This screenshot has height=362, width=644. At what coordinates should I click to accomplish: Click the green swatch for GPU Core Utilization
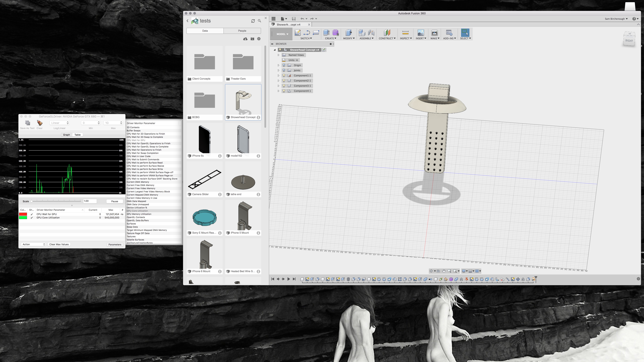[x=23, y=218]
